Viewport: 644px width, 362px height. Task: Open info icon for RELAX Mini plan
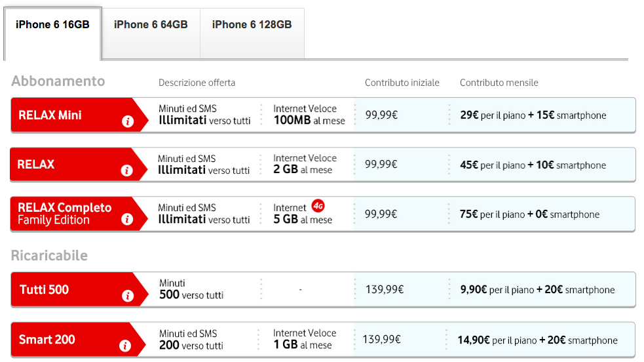127,121
